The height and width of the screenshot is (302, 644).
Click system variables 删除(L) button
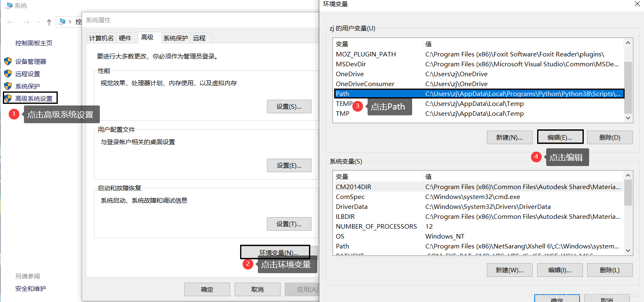click(610, 270)
